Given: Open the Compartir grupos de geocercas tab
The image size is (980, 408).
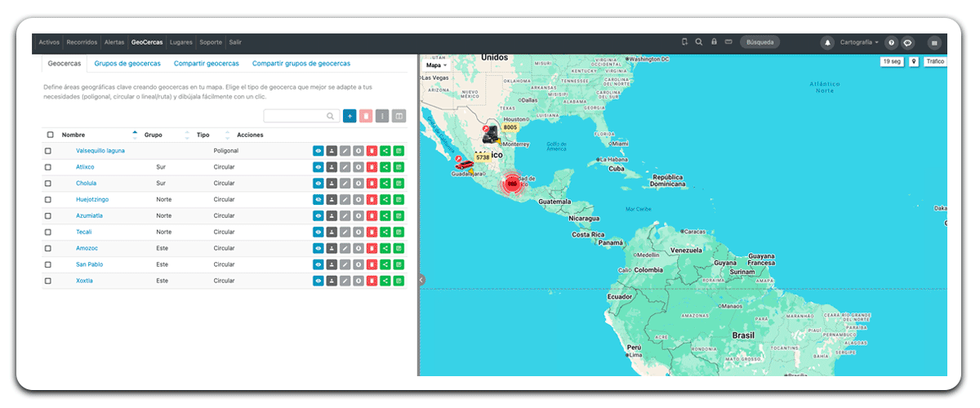Looking at the screenshot, I should point(301,63).
